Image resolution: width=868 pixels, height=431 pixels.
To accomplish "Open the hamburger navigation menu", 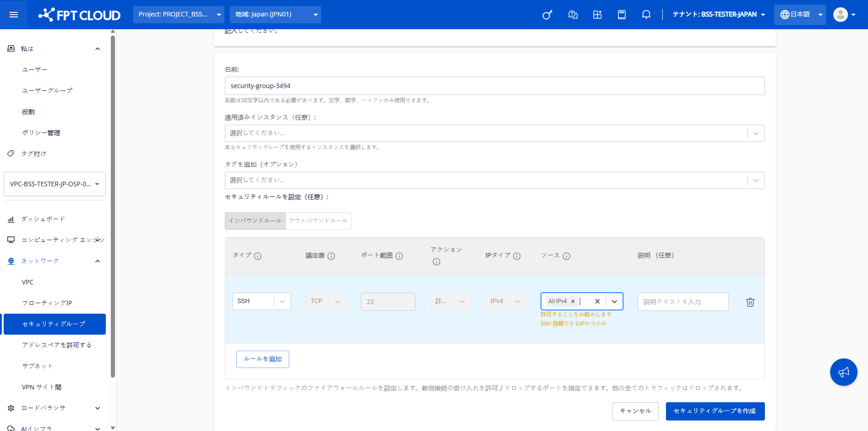I will coord(14,15).
